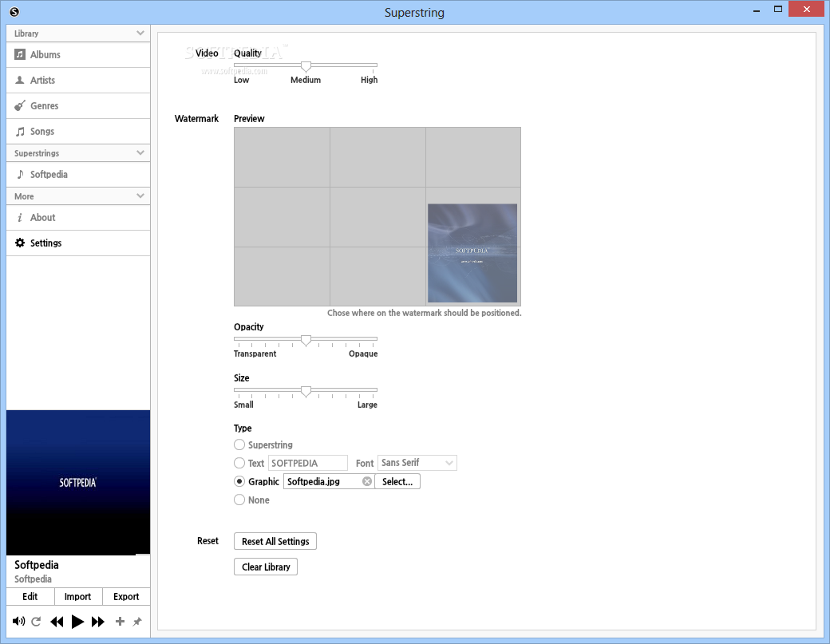Viewport: 830px width, 644px height.
Task: Select the Text watermark type
Action: pos(239,463)
